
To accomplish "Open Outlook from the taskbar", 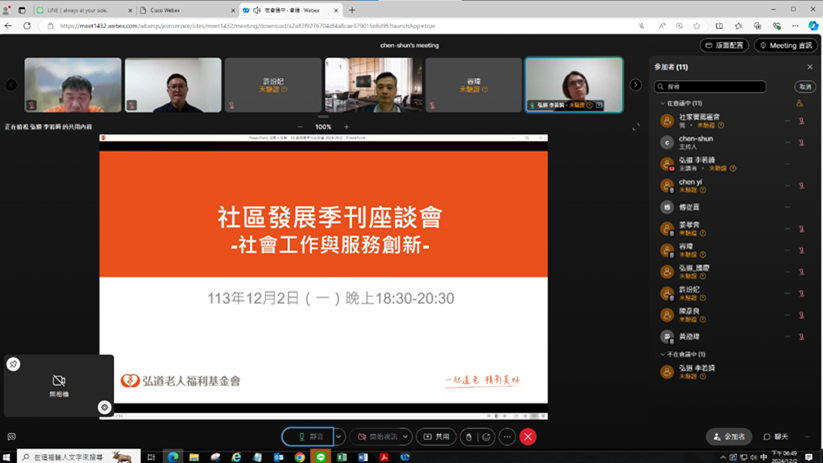I will pos(278,457).
